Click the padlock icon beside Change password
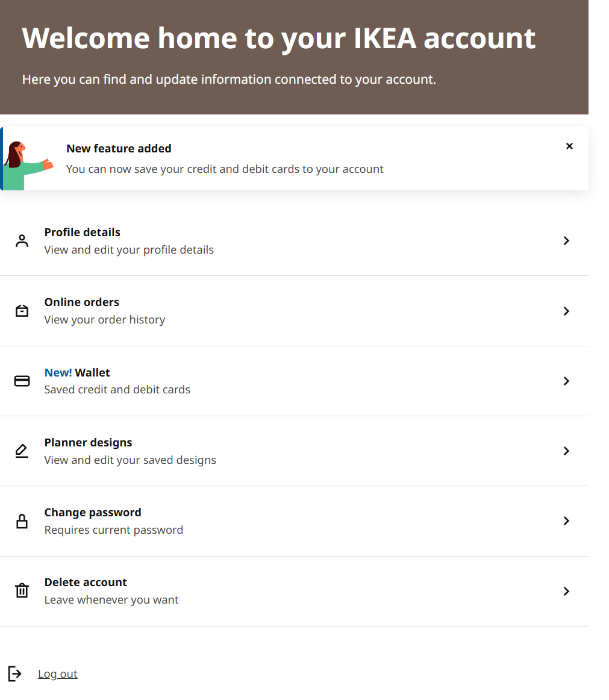Screen dimensions: 609x700 [x=22, y=521]
